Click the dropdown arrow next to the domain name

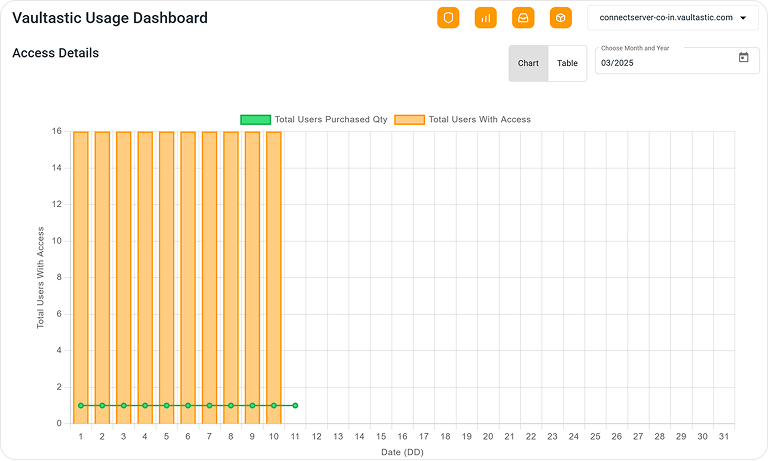pos(743,18)
